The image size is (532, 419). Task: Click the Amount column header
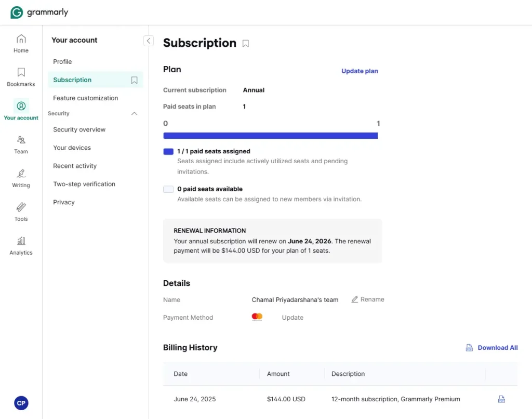pos(278,374)
